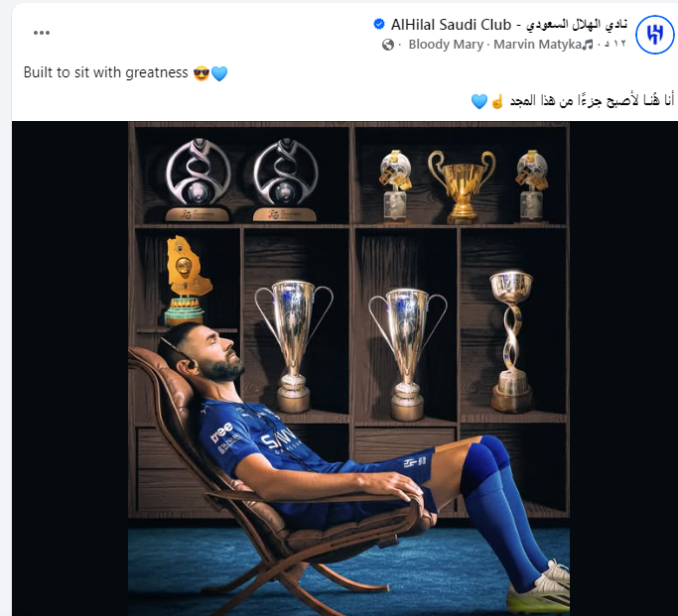Open the player lounging in chair photo
This screenshot has height=616, width=678.
(x=348, y=368)
